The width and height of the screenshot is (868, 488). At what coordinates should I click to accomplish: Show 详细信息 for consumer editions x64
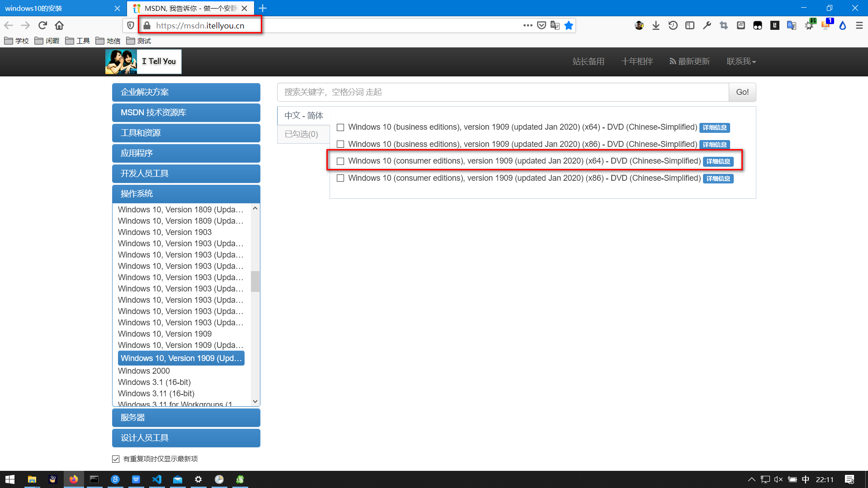[718, 162]
